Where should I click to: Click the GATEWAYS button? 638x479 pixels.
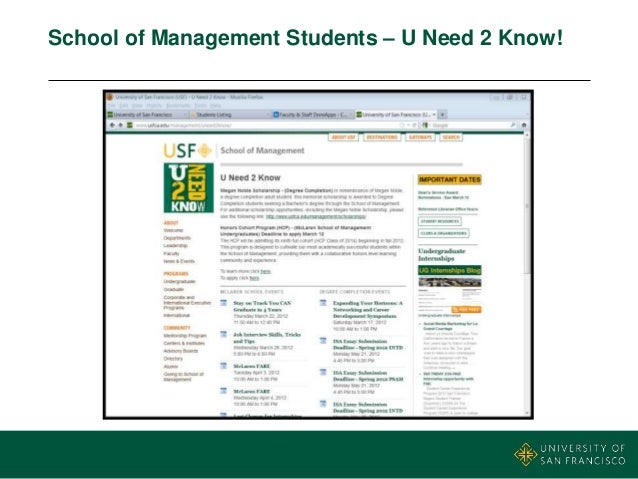coord(420,138)
